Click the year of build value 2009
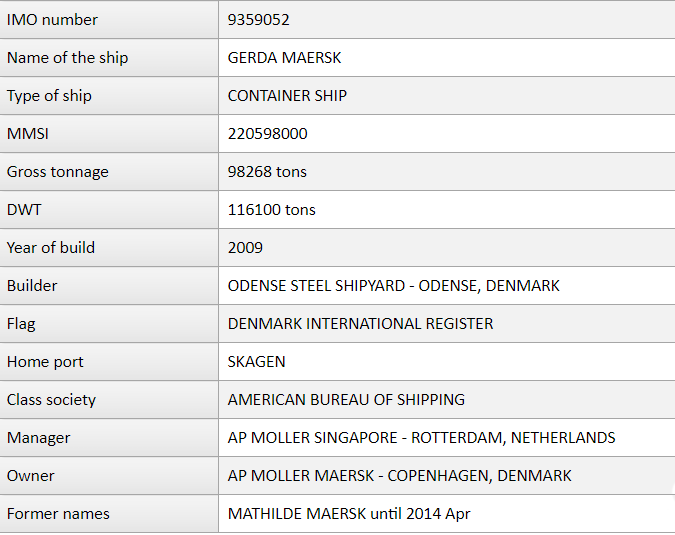Viewport: 675px width, 535px height. tap(245, 248)
